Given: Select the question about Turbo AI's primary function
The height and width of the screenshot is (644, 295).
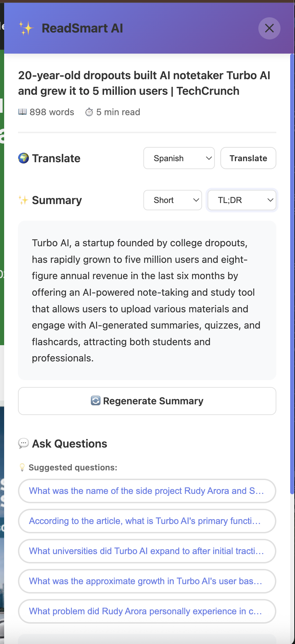Looking at the screenshot, I should click(147, 521).
